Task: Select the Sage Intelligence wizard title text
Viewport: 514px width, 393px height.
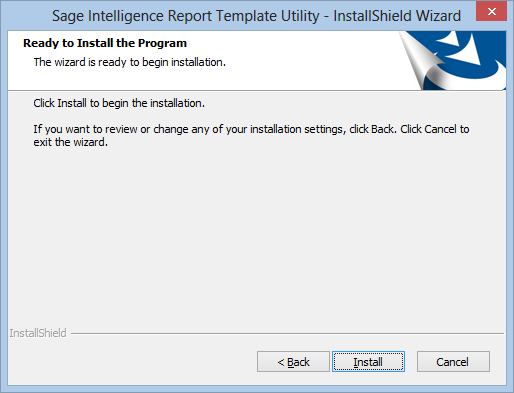Action: click(x=256, y=16)
